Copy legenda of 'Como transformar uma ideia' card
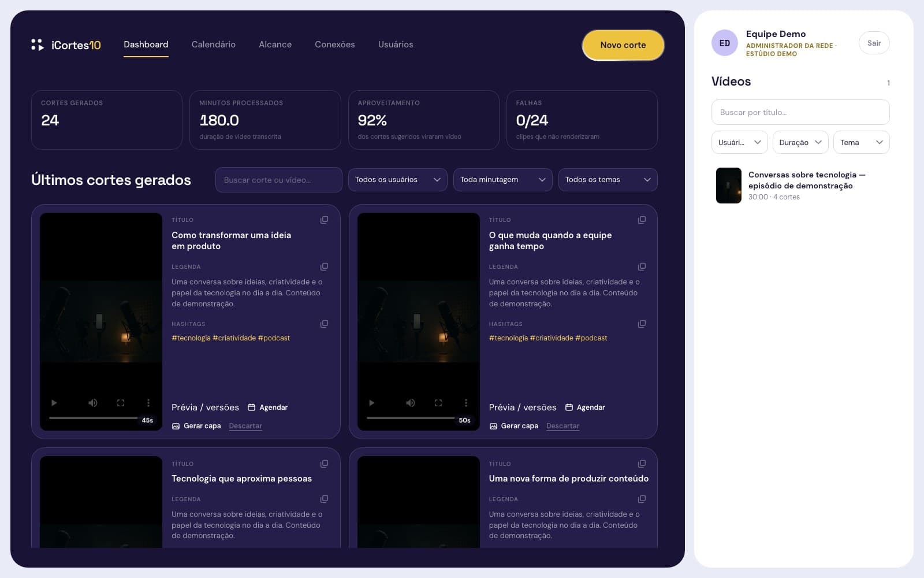The image size is (924, 578). (325, 266)
